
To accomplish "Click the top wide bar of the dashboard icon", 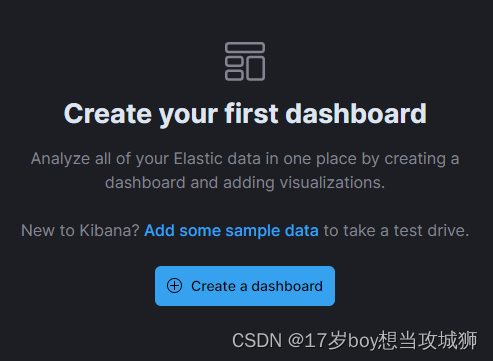I will (x=245, y=47).
